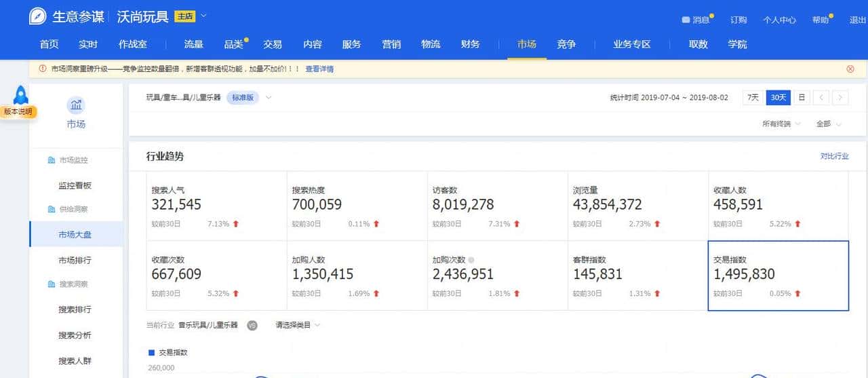868x378 pixels.
Task: Open the 实时 nav tab
Action: point(88,44)
